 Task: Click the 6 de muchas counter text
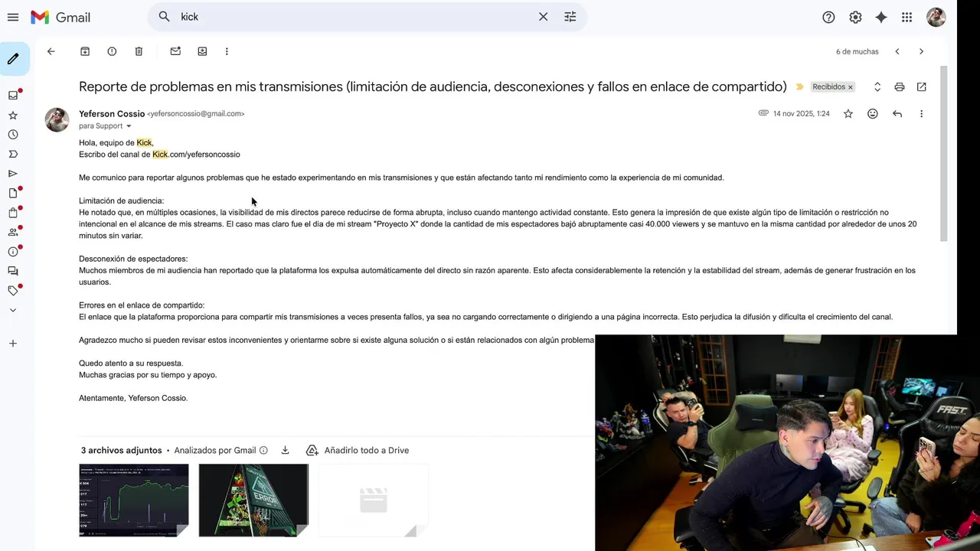pos(857,51)
